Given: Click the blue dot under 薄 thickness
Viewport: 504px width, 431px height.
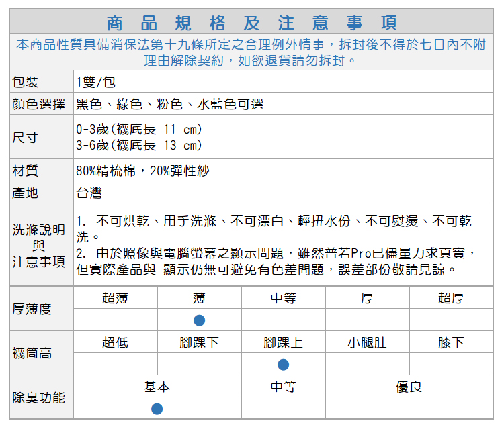Looking at the screenshot, I should (x=200, y=320).
